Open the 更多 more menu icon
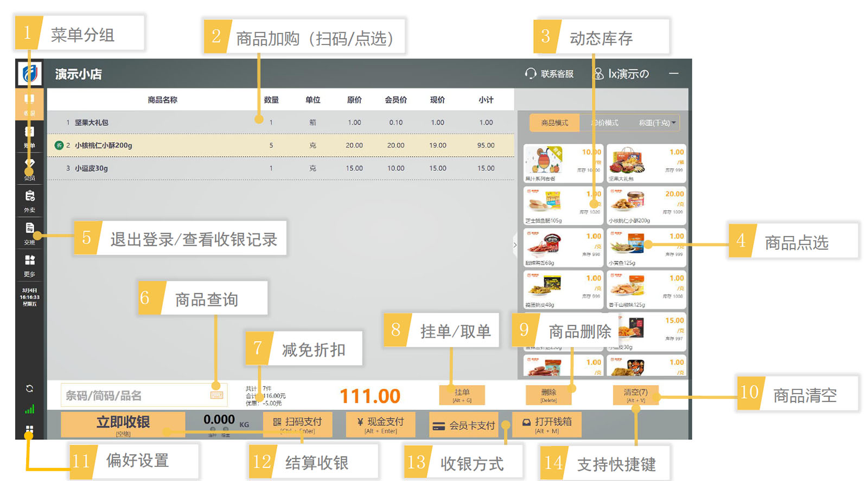868x481 pixels. coord(29,265)
